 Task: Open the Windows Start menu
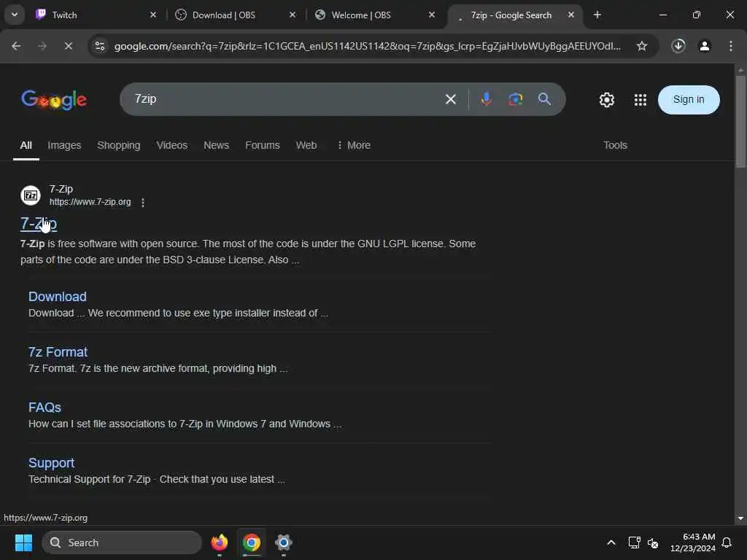click(23, 542)
